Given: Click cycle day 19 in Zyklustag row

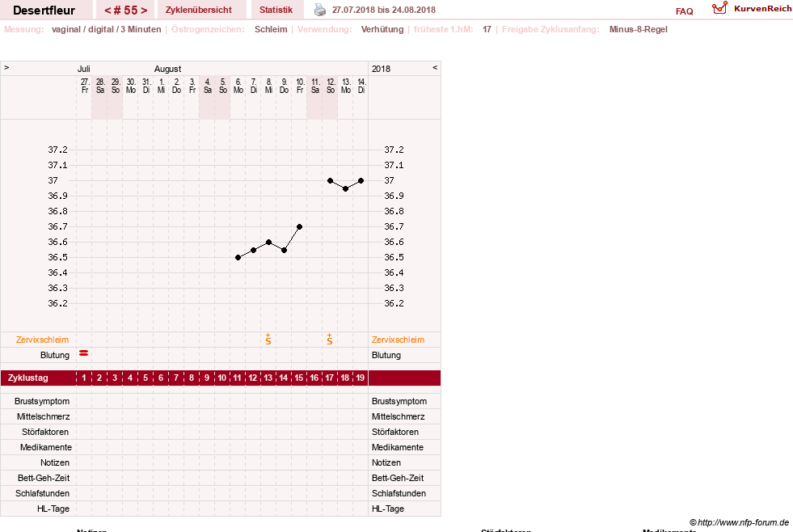Looking at the screenshot, I should point(360,378).
